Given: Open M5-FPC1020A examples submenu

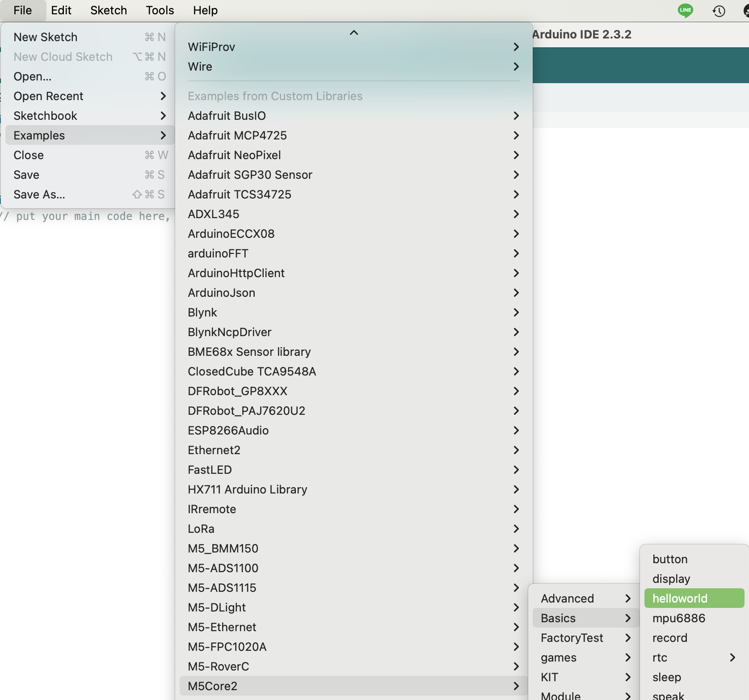Looking at the screenshot, I should [353, 647].
